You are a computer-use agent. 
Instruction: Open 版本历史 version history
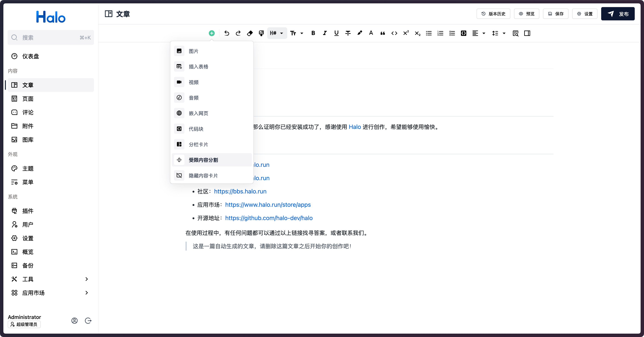click(x=493, y=14)
